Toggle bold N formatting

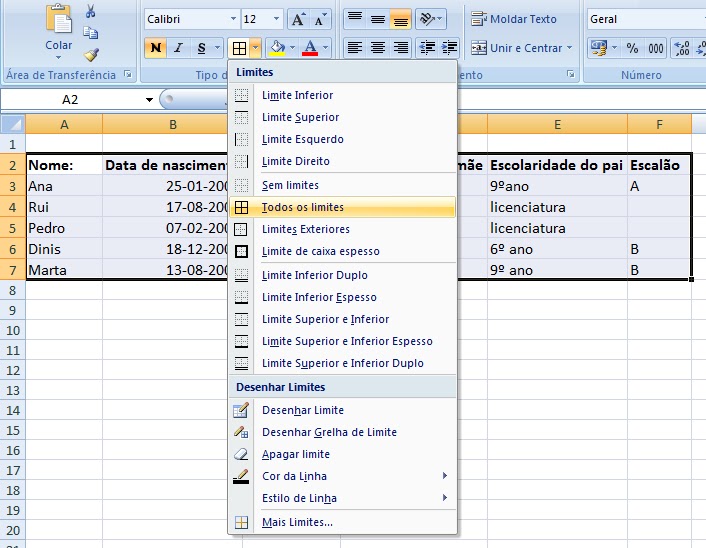[156, 48]
